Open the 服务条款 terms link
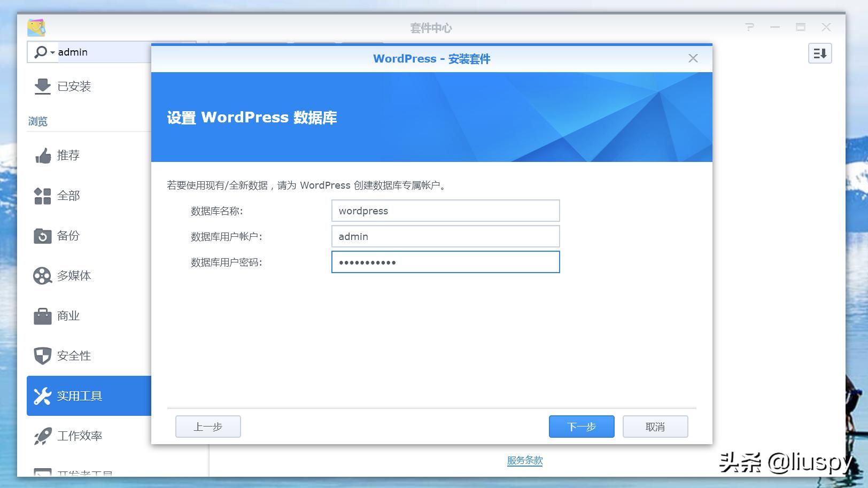868x488 pixels. 524,461
